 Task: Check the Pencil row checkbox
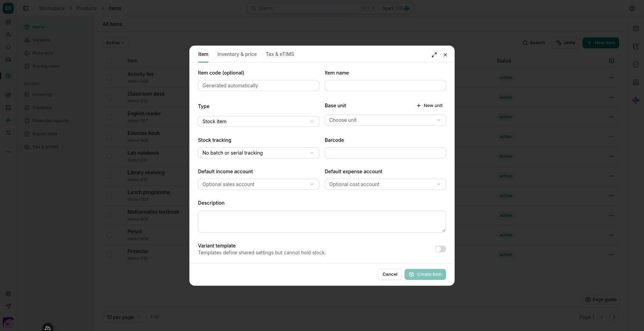click(x=109, y=235)
